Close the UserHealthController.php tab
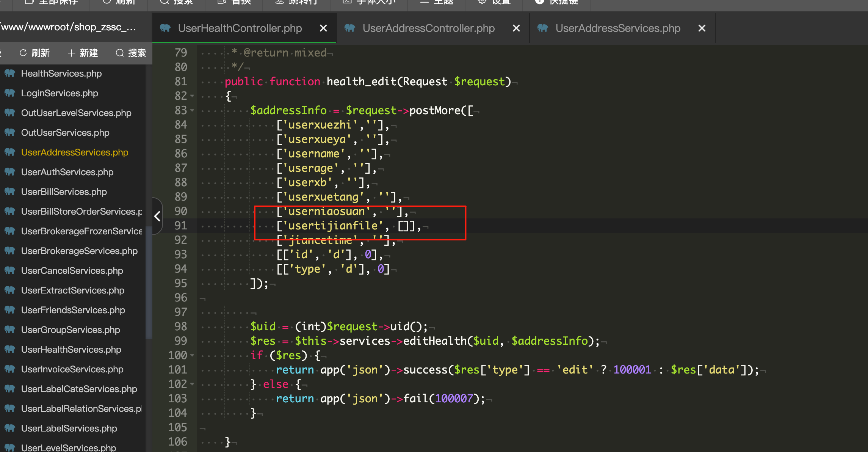The height and width of the screenshot is (452, 868). [x=323, y=28]
